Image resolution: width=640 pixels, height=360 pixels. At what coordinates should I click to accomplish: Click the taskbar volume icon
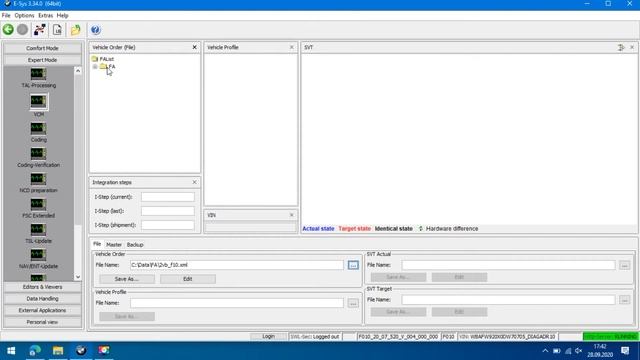(x=579, y=351)
